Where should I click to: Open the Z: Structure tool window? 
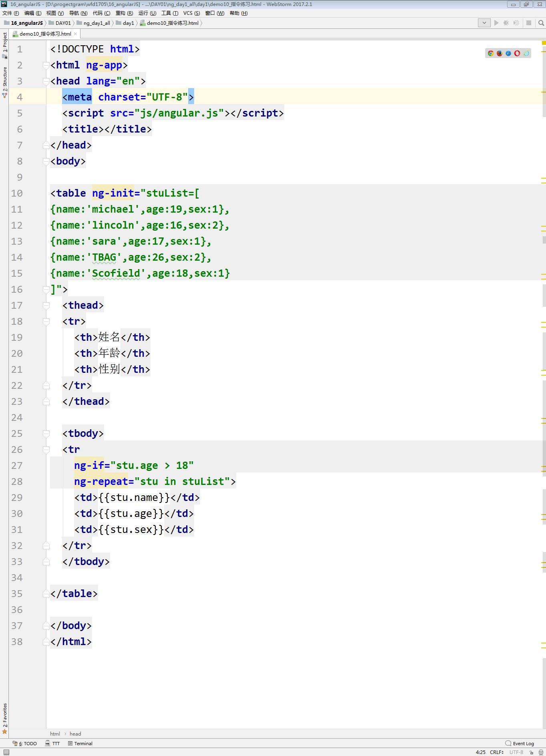tap(5, 82)
